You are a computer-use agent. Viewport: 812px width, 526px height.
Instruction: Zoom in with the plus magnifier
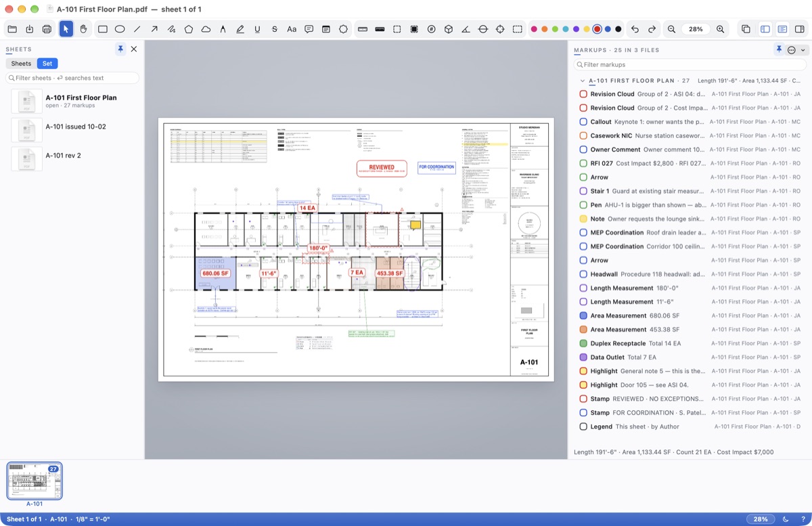click(720, 29)
